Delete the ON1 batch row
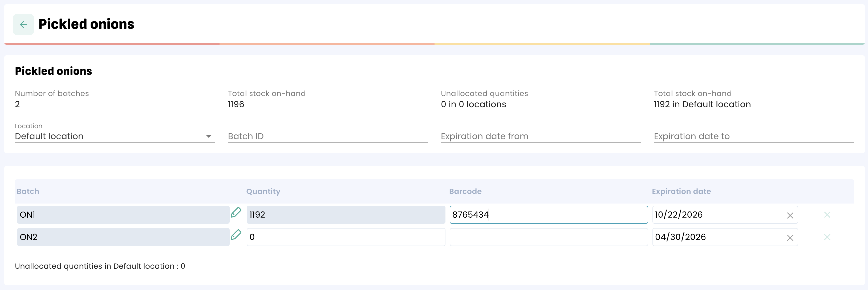This screenshot has height=290, width=868. tap(827, 215)
